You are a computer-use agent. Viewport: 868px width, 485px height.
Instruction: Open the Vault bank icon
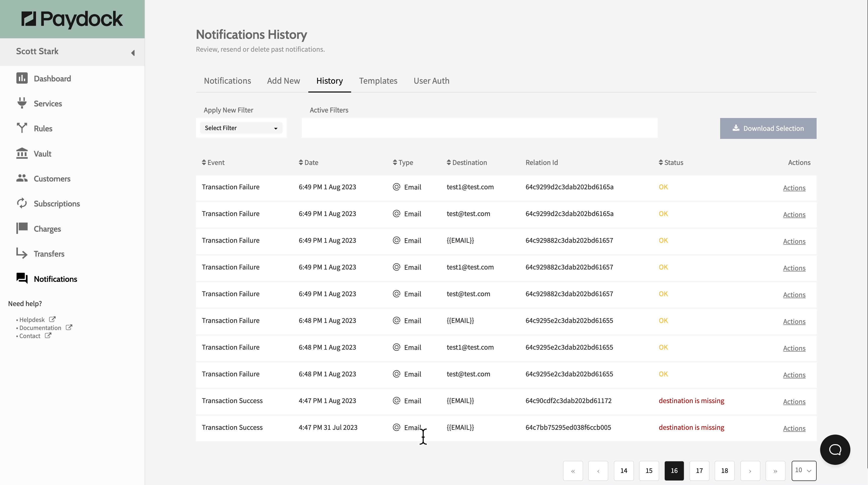22,153
